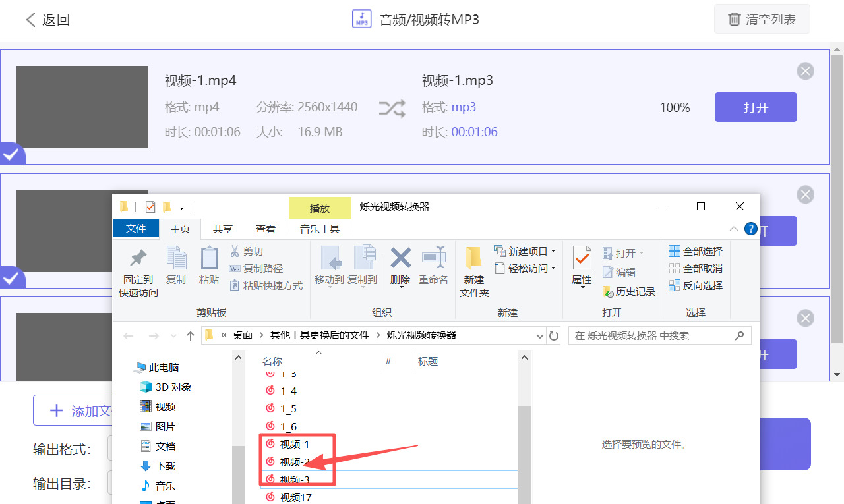Click 固定到快速访问 pin icon

pyautogui.click(x=138, y=259)
